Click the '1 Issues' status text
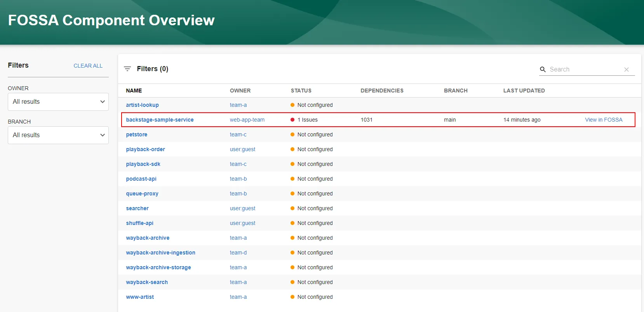The height and width of the screenshot is (312, 644). (308, 120)
